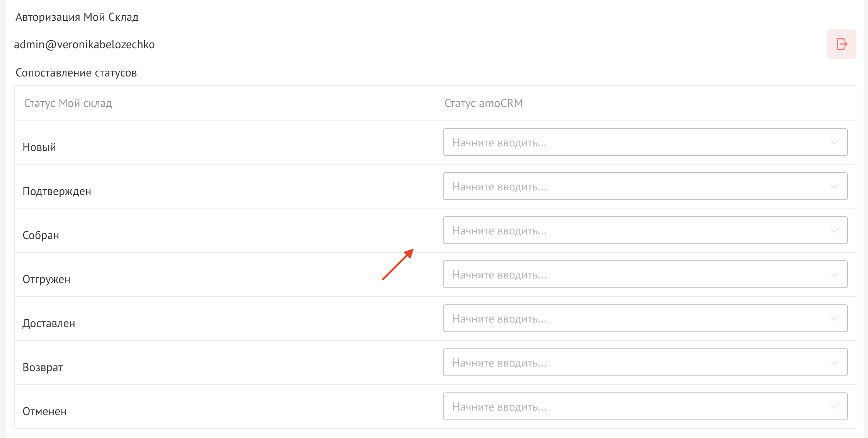Expand the dropdown arrow for Новый status

834,143
